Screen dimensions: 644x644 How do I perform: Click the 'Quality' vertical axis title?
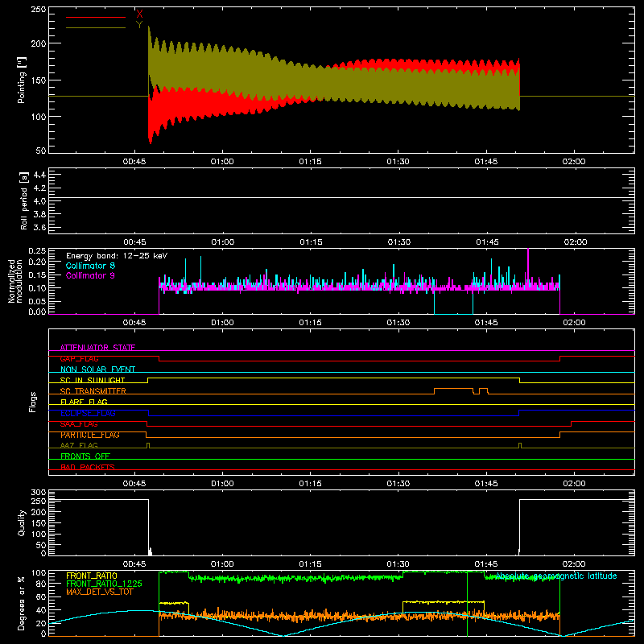pos(22,522)
